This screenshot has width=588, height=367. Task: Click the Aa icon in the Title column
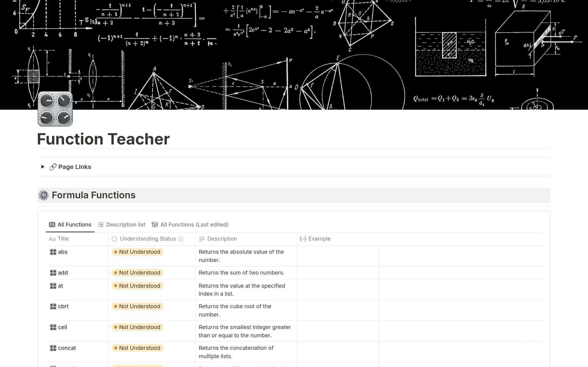52,239
